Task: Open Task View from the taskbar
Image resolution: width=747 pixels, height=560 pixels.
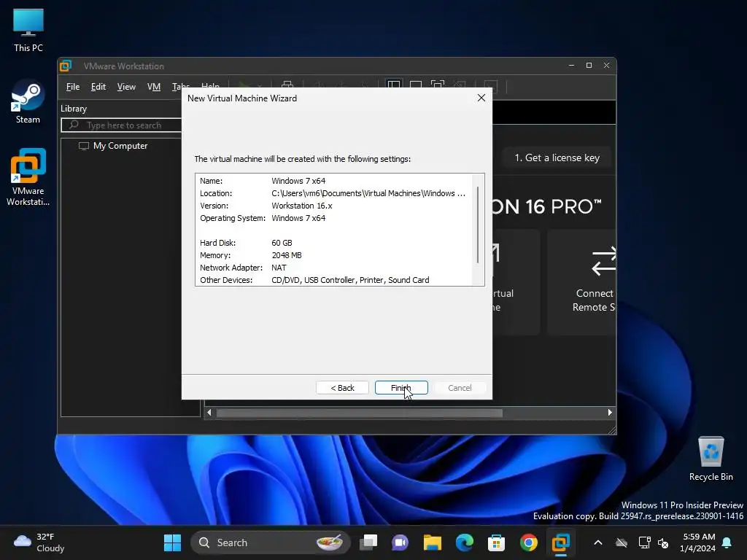Action: 368,542
